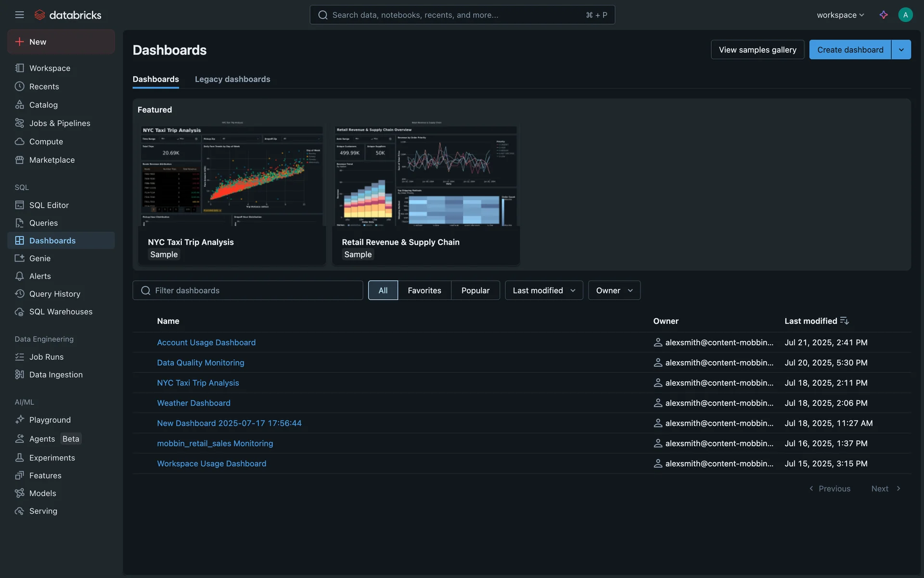Expand the Last modified filter dropdown
The image size is (924, 578).
point(544,290)
